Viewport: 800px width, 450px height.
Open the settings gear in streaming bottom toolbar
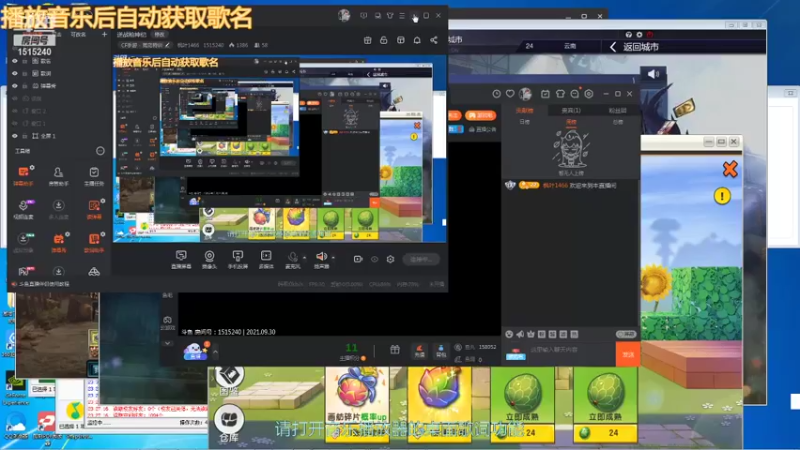point(390,259)
